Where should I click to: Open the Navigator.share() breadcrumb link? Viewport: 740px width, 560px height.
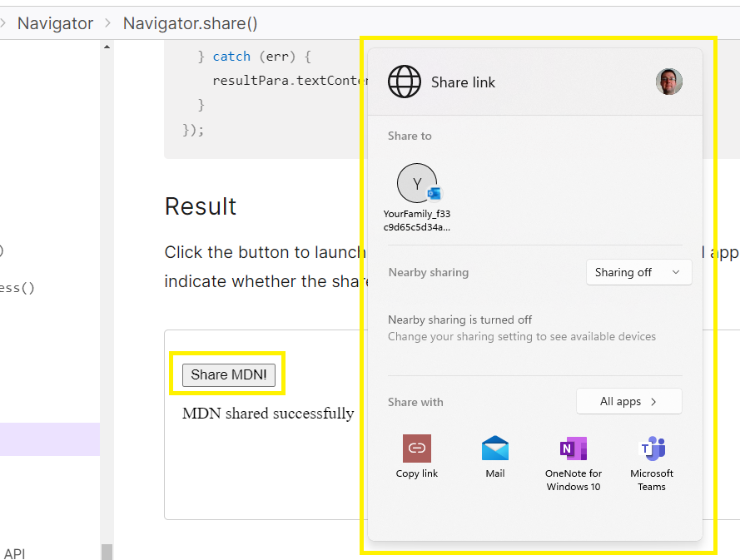(x=190, y=23)
